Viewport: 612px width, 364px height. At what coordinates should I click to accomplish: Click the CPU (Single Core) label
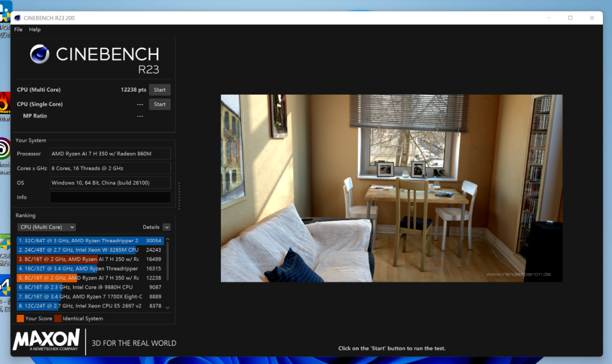pyautogui.click(x=40, y=104)
